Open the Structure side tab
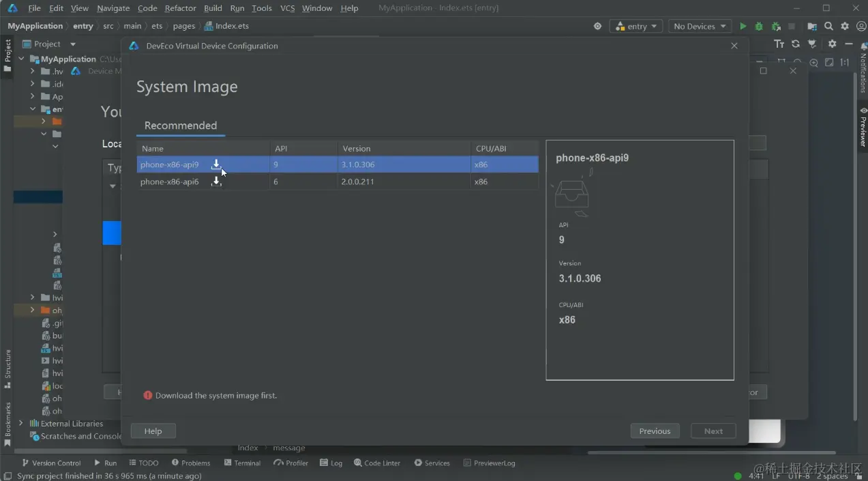The image size is (868, 481). tap(8, 368)
